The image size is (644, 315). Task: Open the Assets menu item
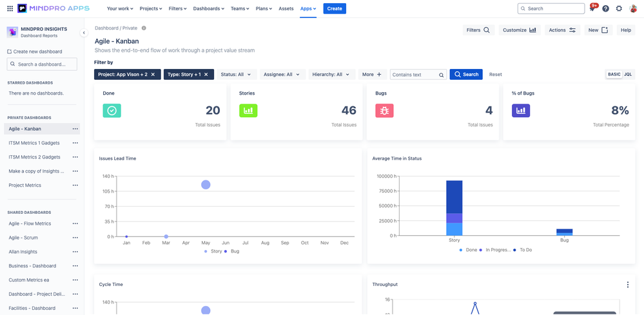click(286, 8)
